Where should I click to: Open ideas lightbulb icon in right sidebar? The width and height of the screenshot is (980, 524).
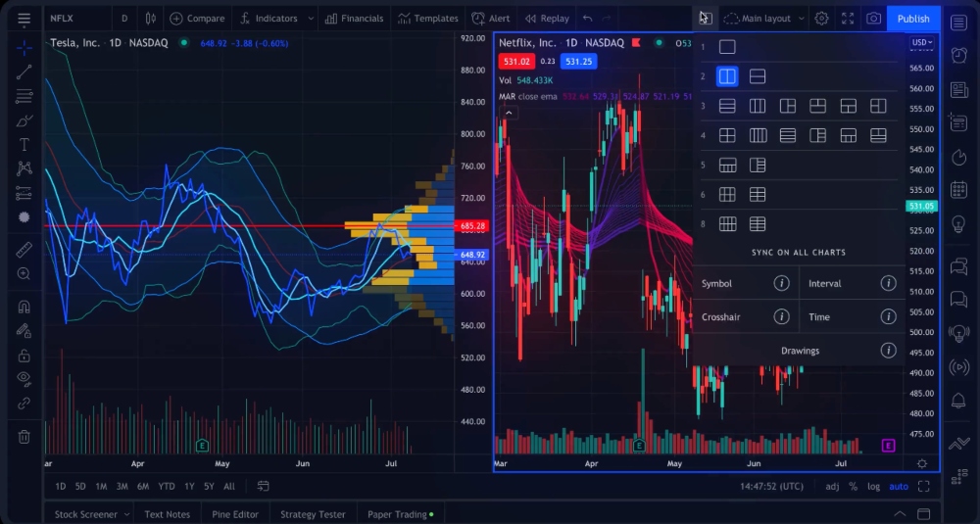(958, 224)
